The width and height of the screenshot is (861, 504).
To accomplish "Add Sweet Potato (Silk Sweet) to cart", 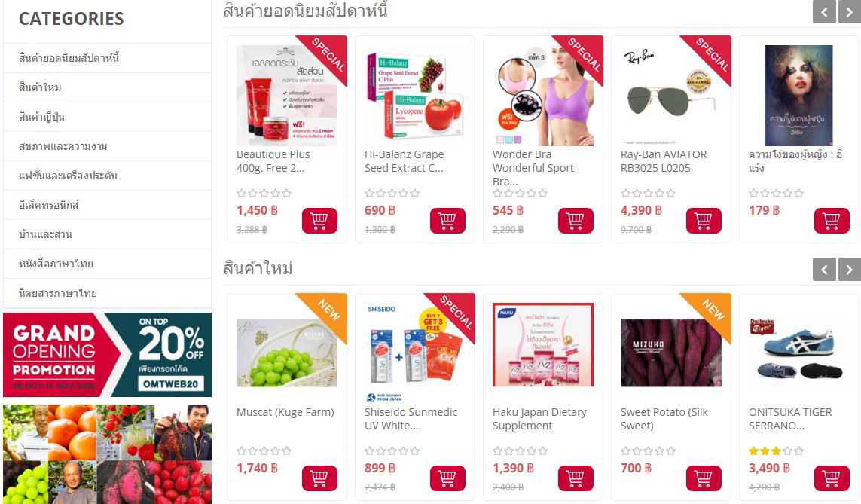I will (x=704, y=478).
